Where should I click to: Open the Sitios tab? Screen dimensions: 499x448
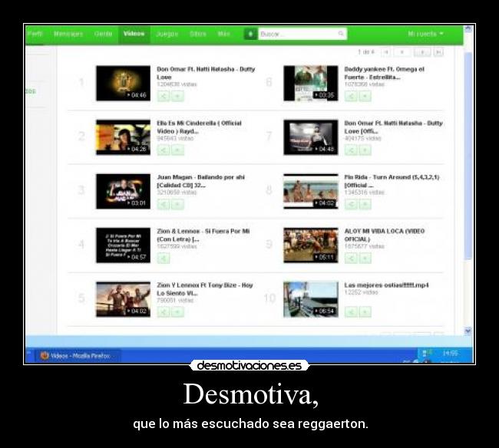pyautogui.click(x=197, y=34)
